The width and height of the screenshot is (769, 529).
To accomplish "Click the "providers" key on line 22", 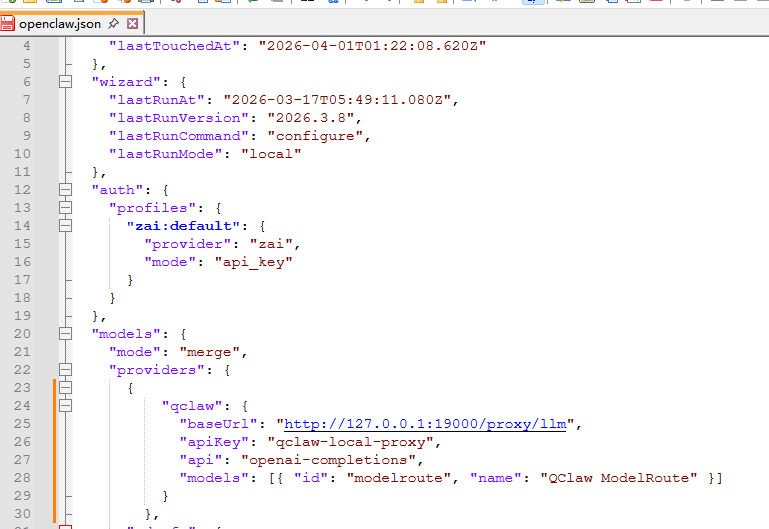I will coord(156,369).
